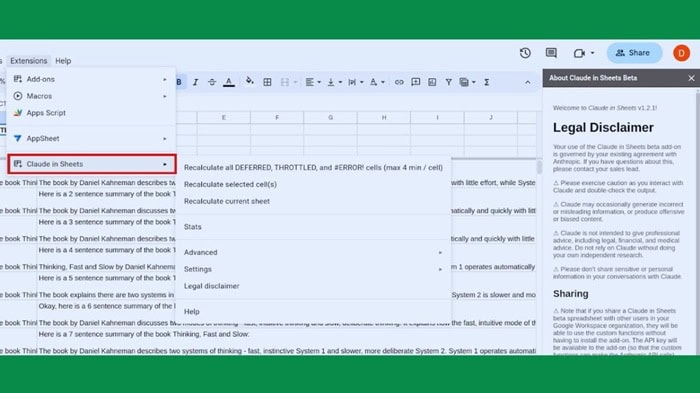Image resolution: width=700 pixels, height=393 pixels.
Task: Open Stats from Claude submenu
Action: pyautogui.click(x=313, y=227)
